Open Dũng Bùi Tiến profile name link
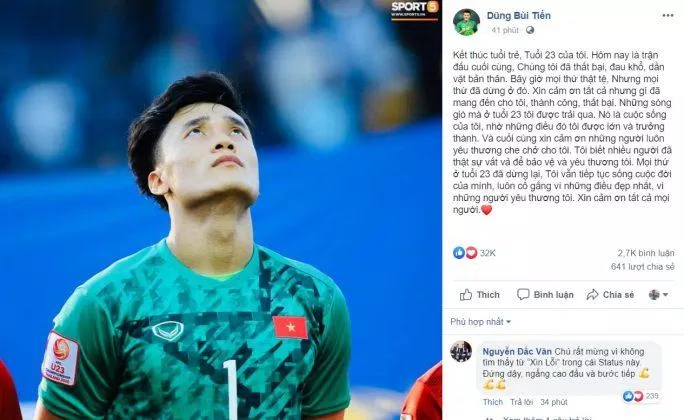This screenshot has width=684, height=420. click(x=518, y=15)
